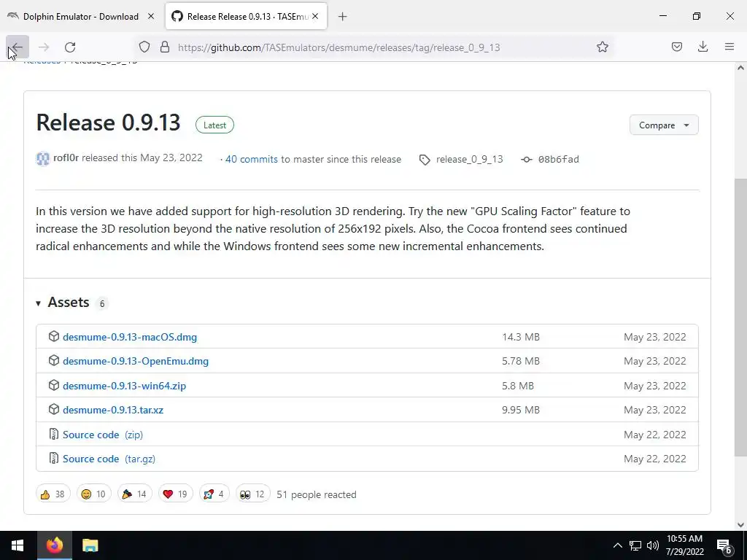This screenshot has width=747, height=560.
Task: Open the 40 commits link
Action: coord(252,159)
